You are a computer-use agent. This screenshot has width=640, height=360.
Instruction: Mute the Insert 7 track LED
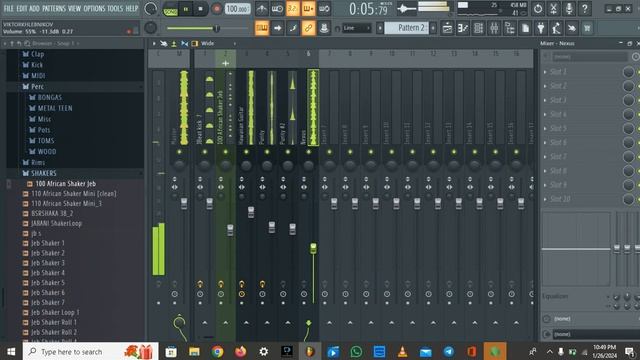(329, 152)
